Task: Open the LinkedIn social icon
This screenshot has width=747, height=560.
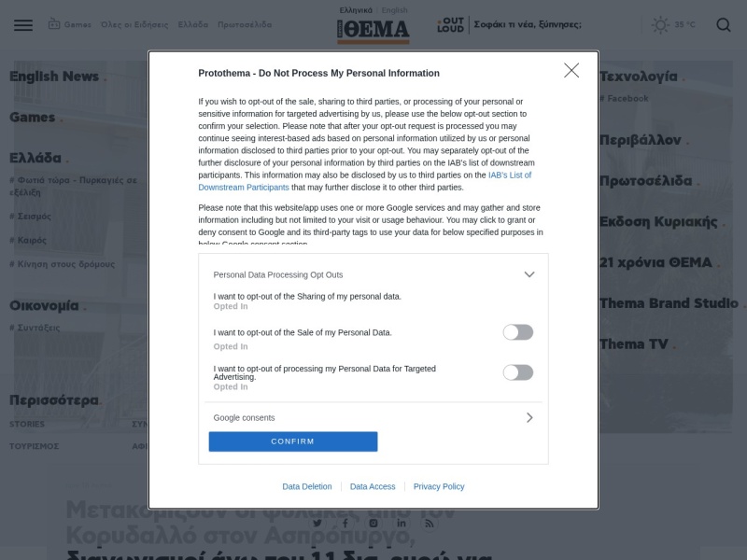Action: [402, 524]
